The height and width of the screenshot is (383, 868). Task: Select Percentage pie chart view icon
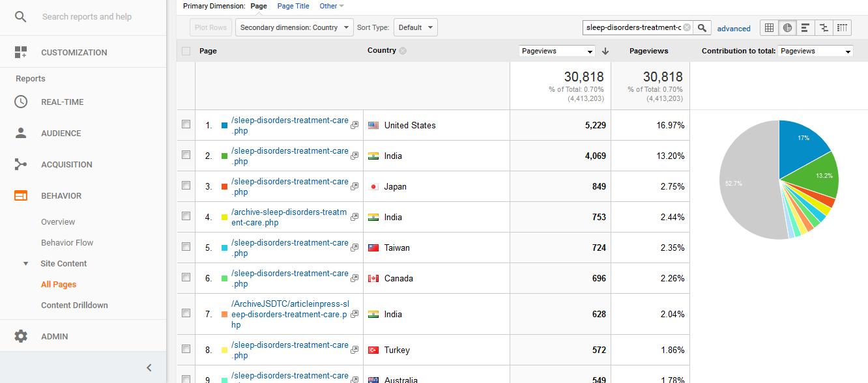pos(788,27)
